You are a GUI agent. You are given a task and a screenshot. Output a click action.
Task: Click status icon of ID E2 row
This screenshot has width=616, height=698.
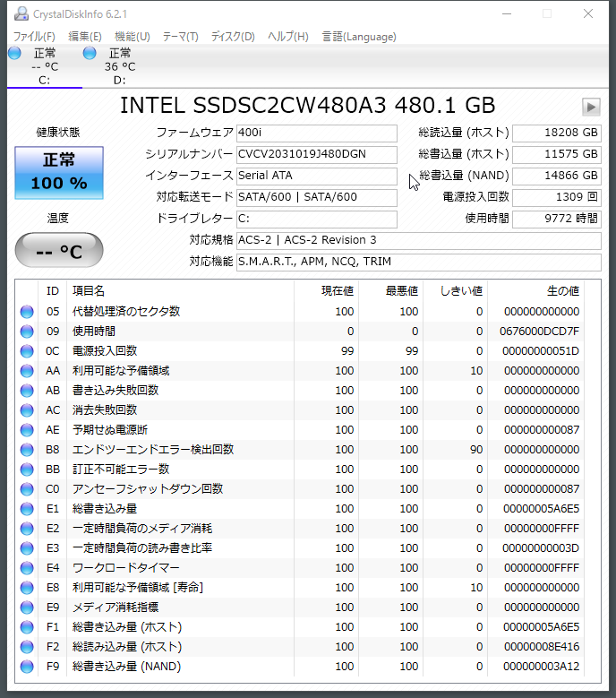[27, 529]
